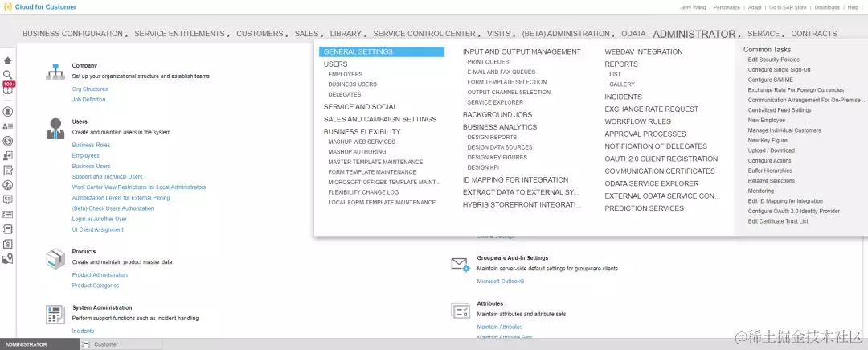Open Design Reports under Business Analytics
The width and height of the screenshot is (868, 350).
pyautogui.click(x=492, y=138)
